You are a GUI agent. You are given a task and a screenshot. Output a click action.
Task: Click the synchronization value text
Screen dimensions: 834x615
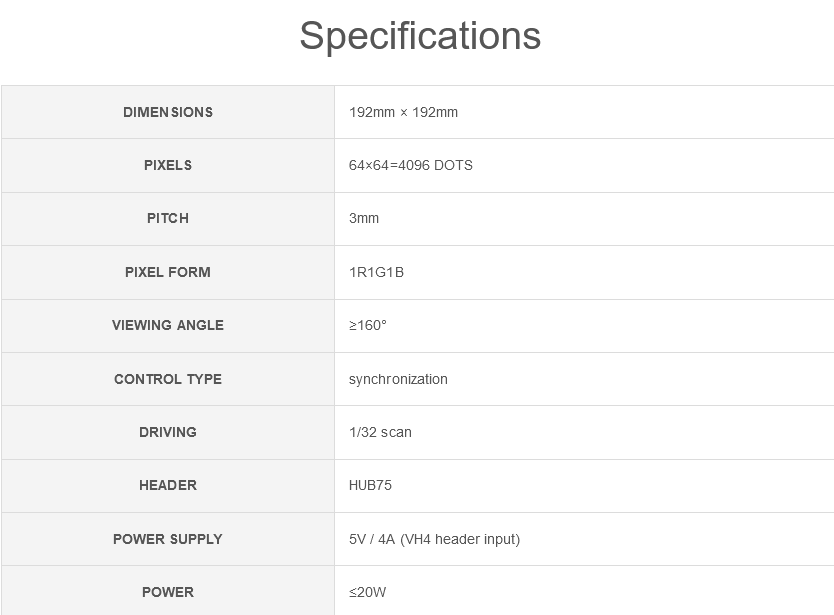coord(398,379)
